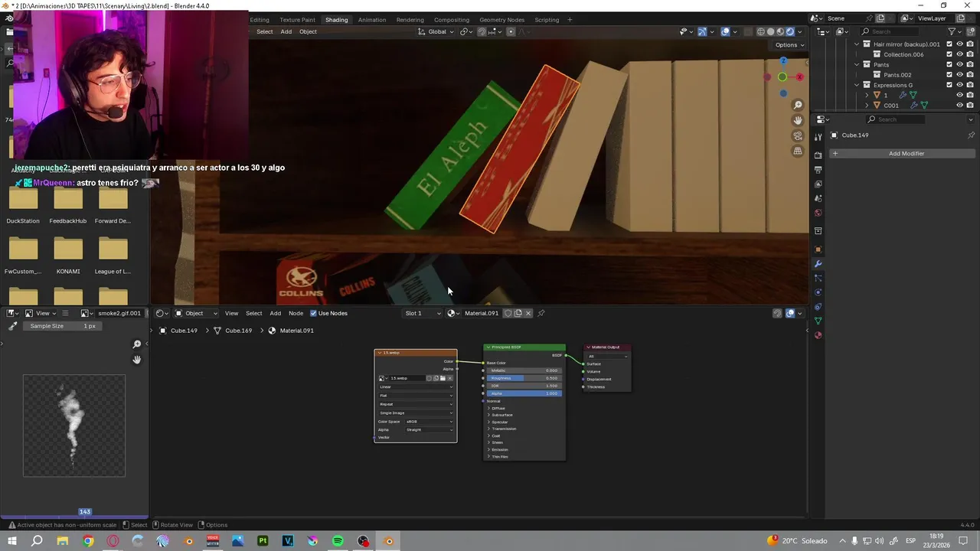
Task: Toggle snapping magnet icon in viewport header
Action: click(482, 31)
